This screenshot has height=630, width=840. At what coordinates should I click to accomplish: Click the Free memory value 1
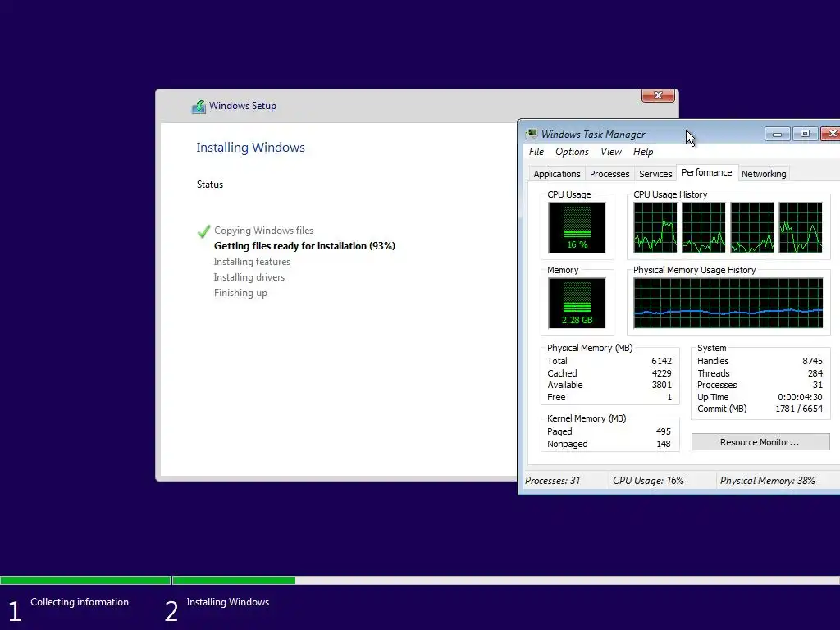pyautogui.click(x=669, y=398)
